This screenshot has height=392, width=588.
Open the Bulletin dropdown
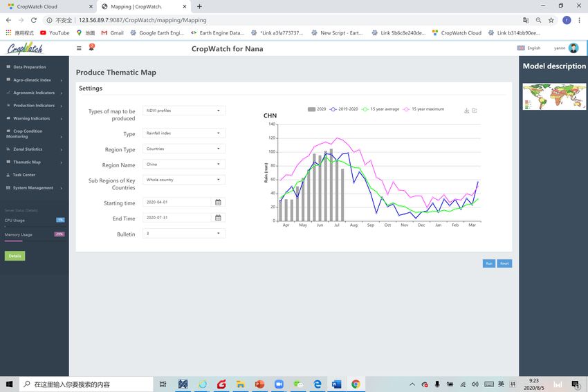[x=184, y=234]
